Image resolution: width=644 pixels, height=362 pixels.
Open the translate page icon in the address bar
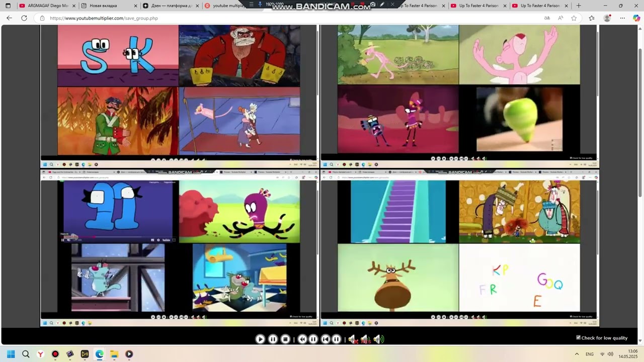(x=547, y=18)
